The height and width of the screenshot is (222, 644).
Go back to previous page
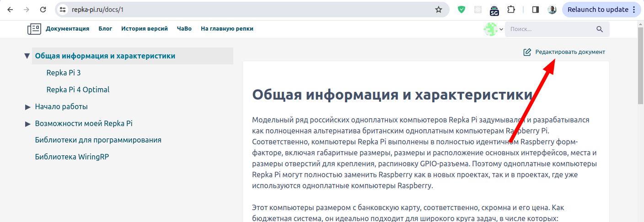point(10,10)
